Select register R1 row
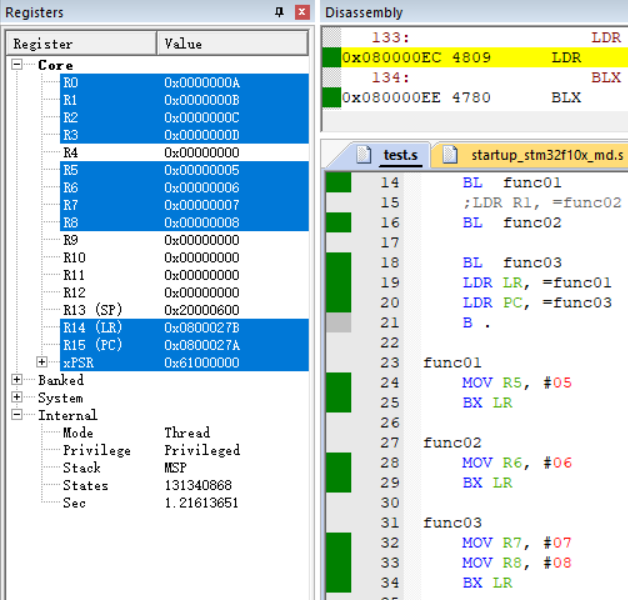The width and height of the screenshot is (628, 600). [x=184, y=100]
